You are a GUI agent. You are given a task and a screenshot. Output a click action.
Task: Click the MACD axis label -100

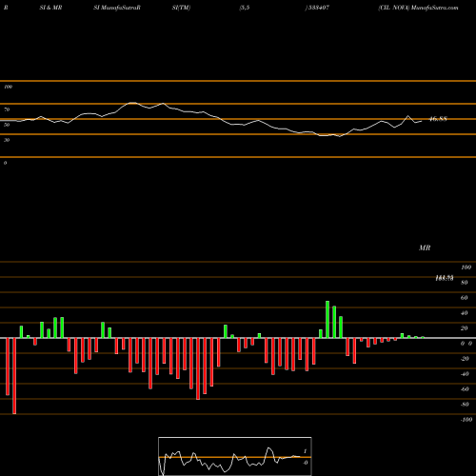466,420
